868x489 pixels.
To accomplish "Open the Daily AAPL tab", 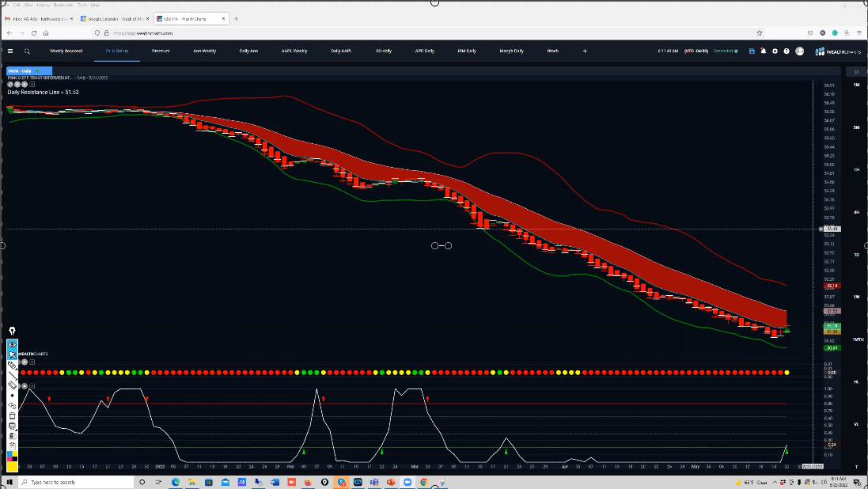I will pos(340,51).
